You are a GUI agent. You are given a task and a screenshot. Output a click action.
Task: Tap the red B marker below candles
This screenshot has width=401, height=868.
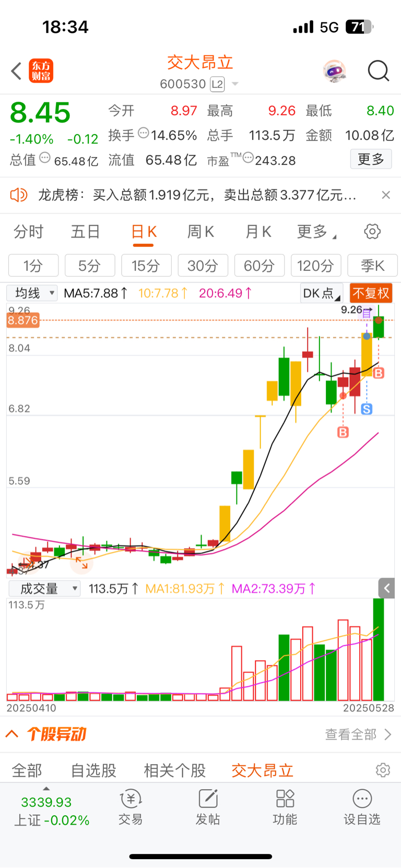[343, 432]
